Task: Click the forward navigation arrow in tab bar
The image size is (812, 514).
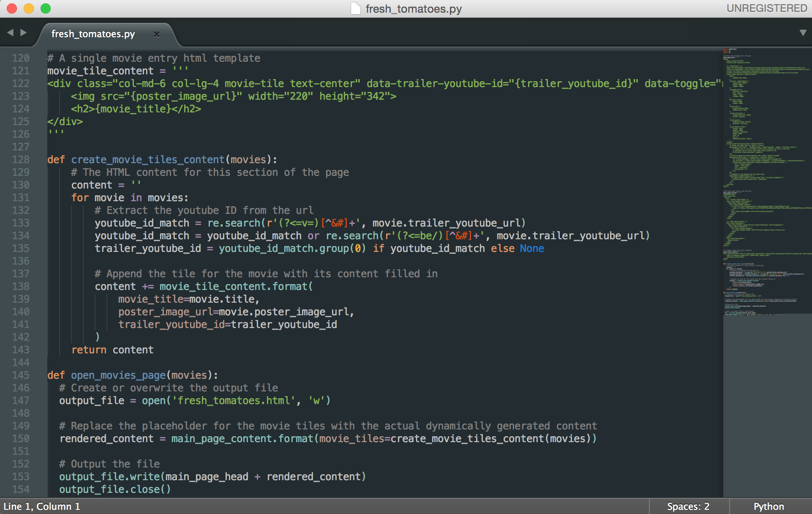Action: click(x=24, y=33)
